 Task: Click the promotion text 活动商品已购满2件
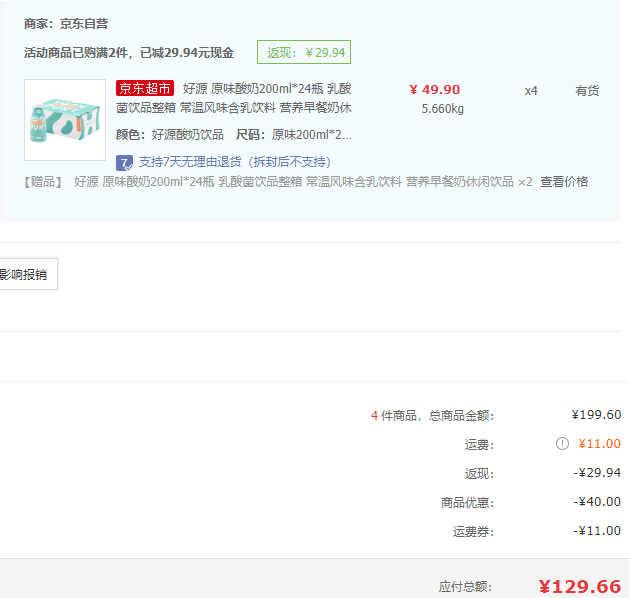[x=76, y=53]
